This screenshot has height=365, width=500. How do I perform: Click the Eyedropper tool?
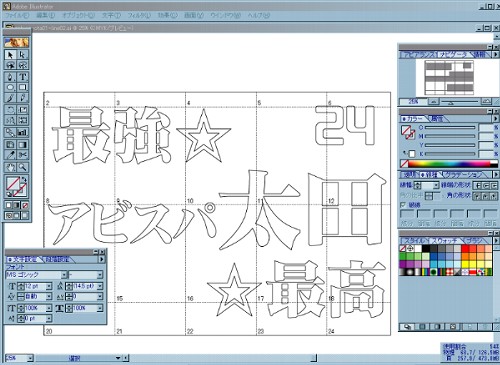(x=10, y=155)
